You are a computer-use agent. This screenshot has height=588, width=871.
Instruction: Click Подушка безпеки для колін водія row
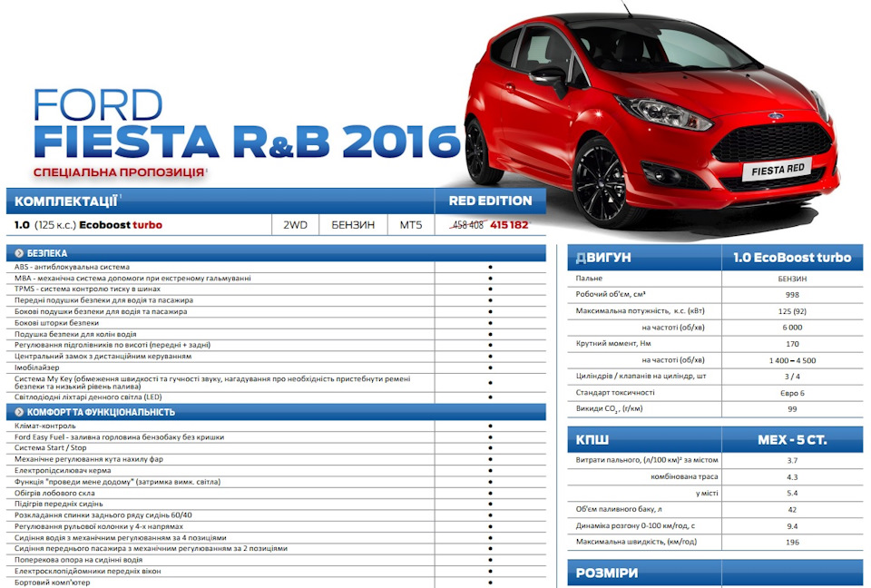coord(276,334)
